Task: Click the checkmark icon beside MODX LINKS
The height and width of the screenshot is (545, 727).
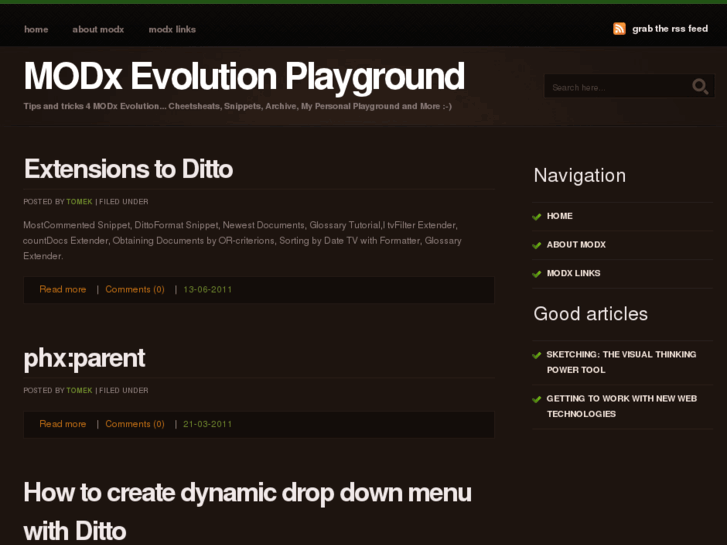Action: [x=536, y=274]
